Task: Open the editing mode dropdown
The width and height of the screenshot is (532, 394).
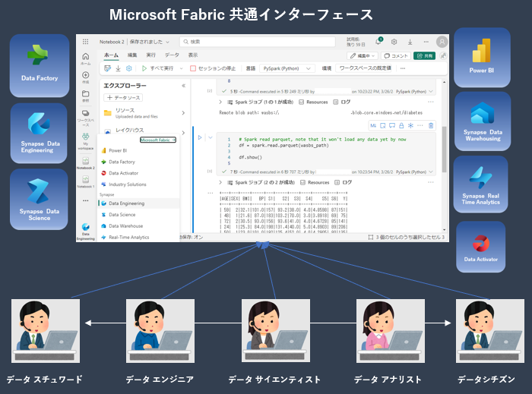Action: [362, 55]
